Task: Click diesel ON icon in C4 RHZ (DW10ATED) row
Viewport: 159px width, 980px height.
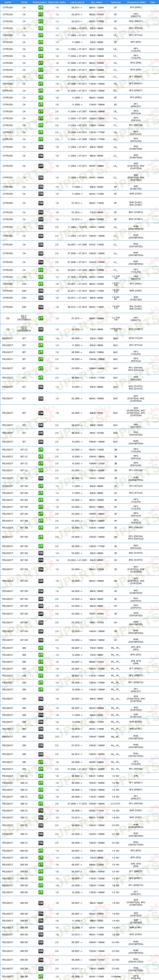Action: pyautogui.click(x=41, y=245)
